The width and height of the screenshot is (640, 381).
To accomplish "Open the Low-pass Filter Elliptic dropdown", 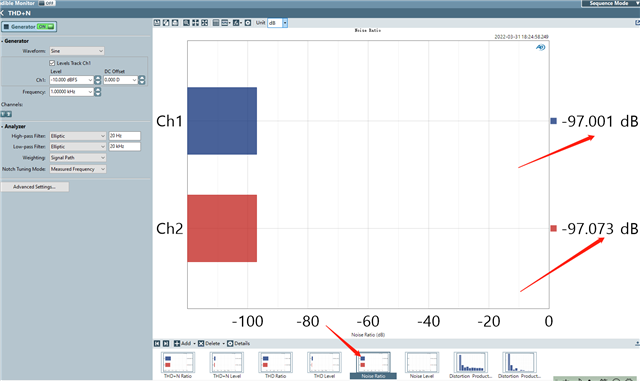I will pyautogui.click(x=78, y=147).
